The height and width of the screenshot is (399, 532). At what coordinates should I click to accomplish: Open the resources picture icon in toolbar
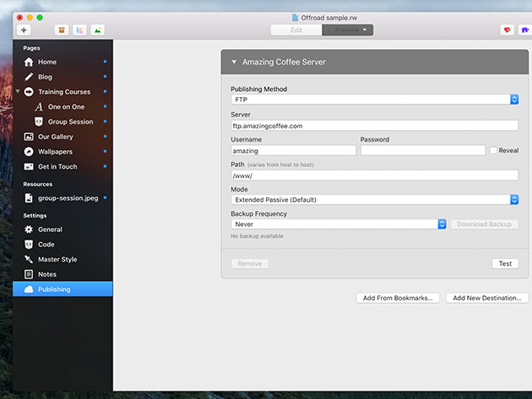click(x=98, y=30)
